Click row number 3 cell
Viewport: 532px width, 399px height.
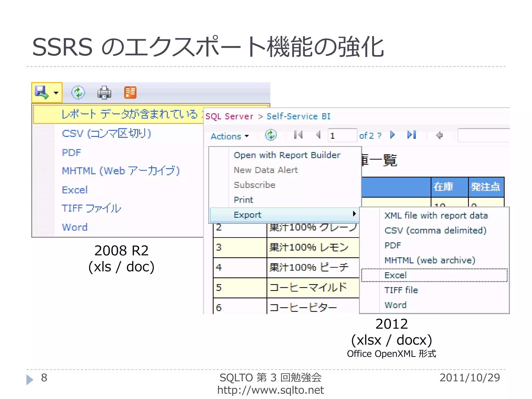point(240,248)
